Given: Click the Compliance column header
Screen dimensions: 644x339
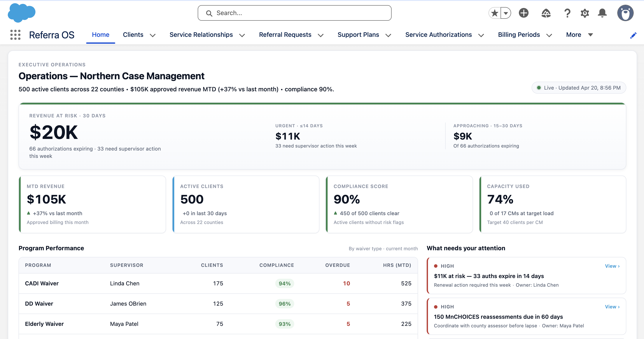Looking at the screenshot, I should [277, 265].
